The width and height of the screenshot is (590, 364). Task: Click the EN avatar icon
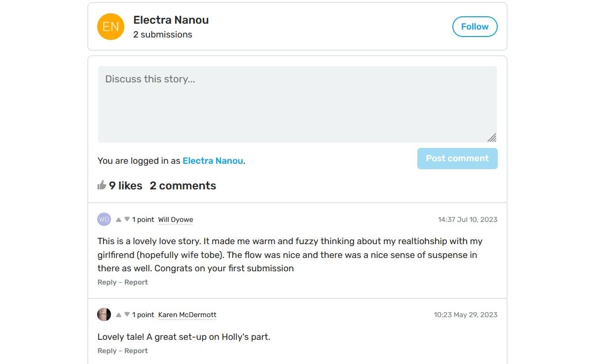(110, 26)
